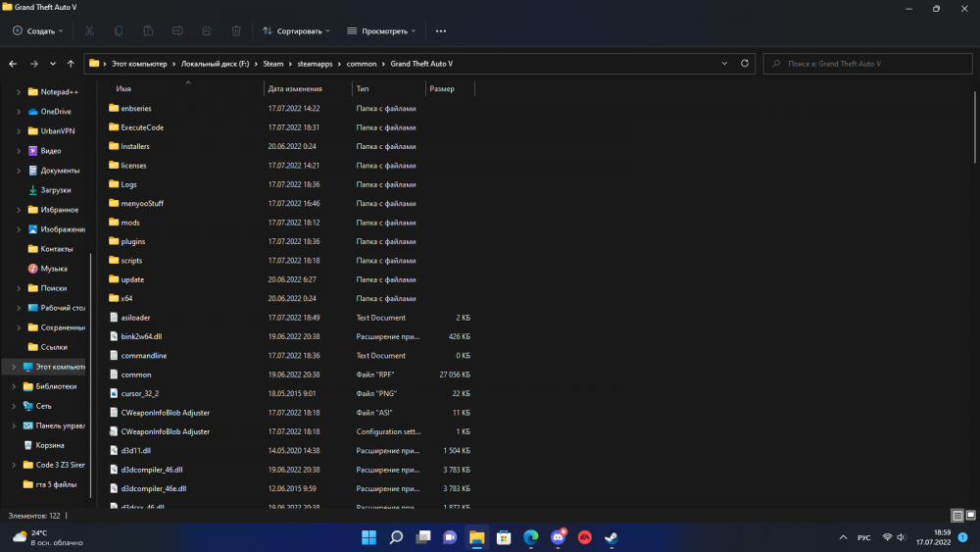Open the Просмотреть dropdown
The width and height of the screenshot is (980, 552).
381,30
